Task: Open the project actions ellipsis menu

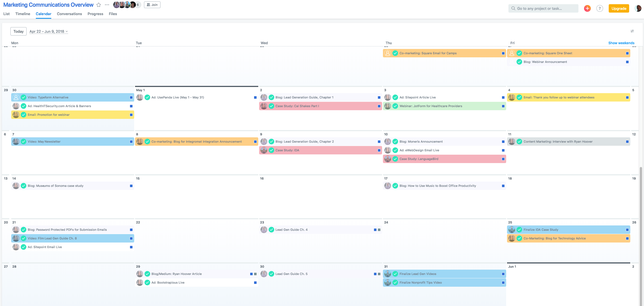Action: pyautogui.click(x=107, y=5)
